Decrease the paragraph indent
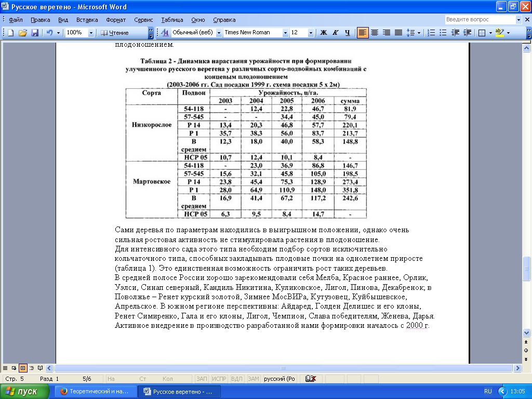This screenshot has width=532, height=399. point(455,33)
